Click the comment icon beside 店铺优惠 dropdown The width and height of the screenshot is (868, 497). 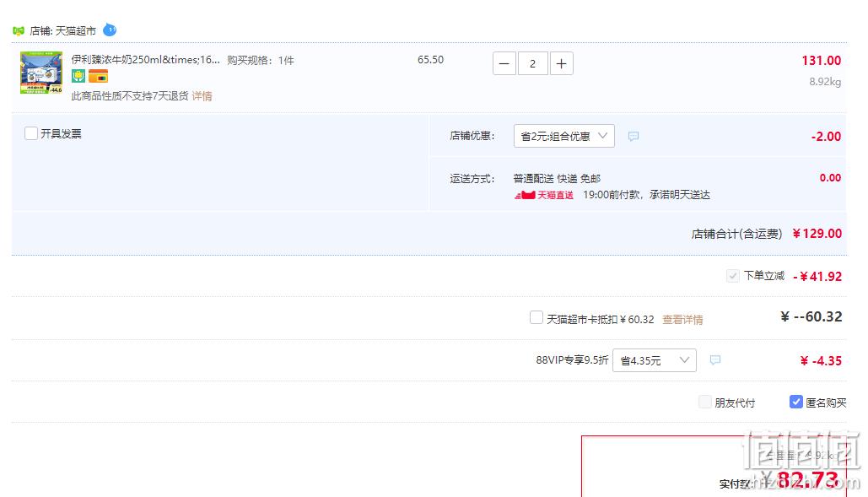pos(633,136)
